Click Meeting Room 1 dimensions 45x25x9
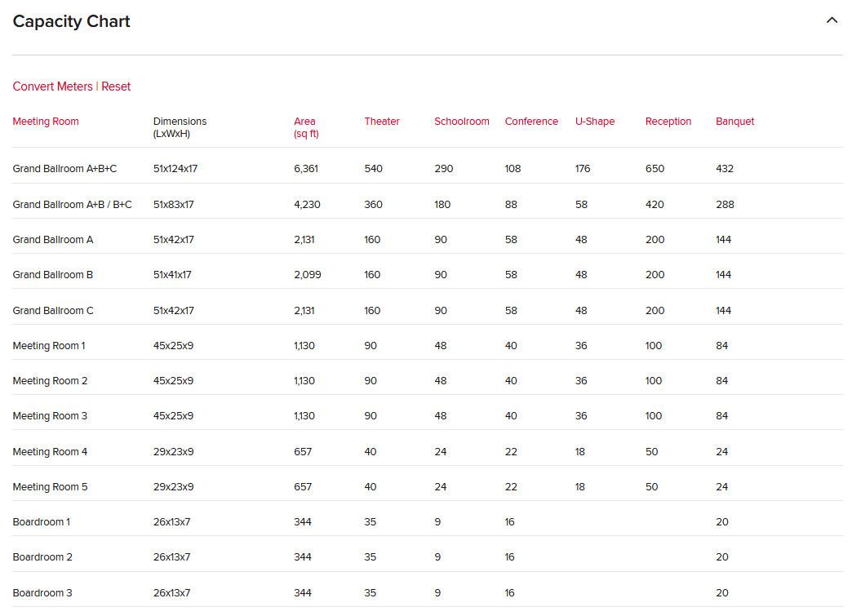This screenshot has width=852, height=616. click(x=173, y=345)
